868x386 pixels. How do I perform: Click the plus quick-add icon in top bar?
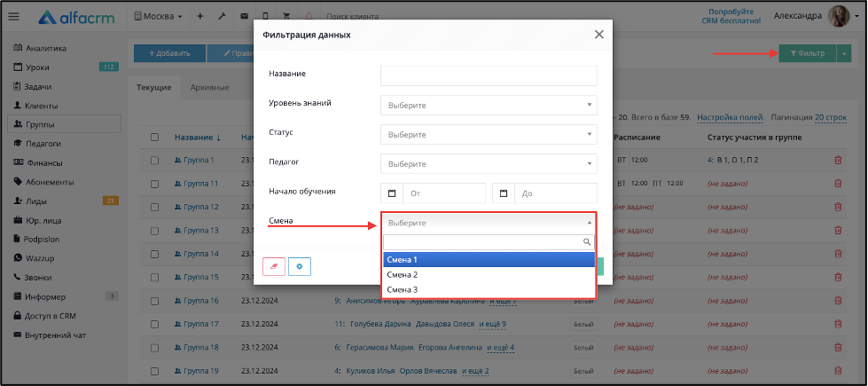pyautogui.click(x=199, y=17)
